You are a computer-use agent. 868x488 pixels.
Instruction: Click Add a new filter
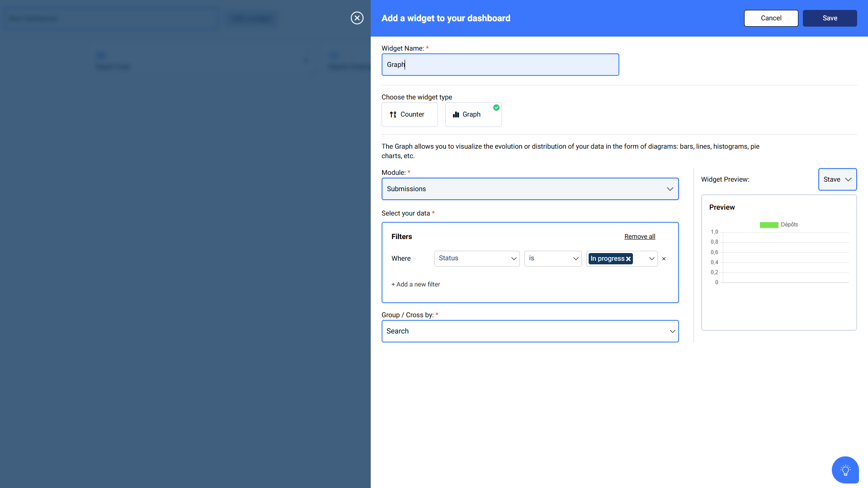coord(415,284)
